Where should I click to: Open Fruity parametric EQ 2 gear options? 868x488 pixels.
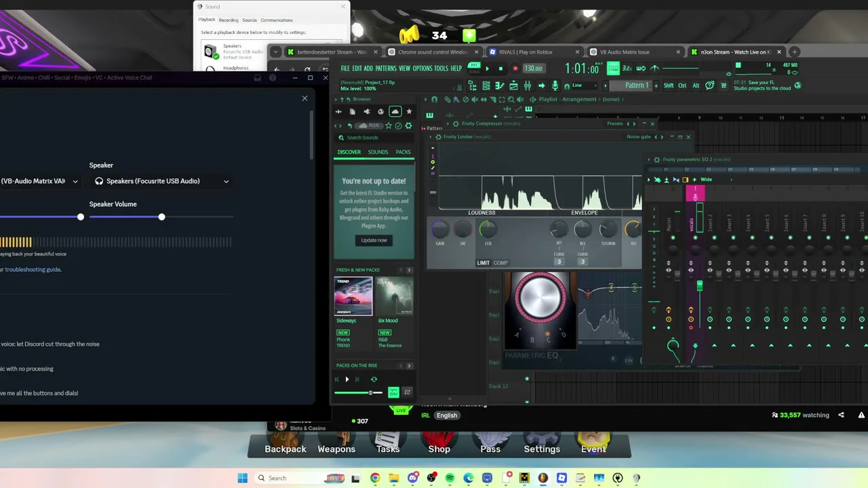pyautogui.click(x=657, y=160)
